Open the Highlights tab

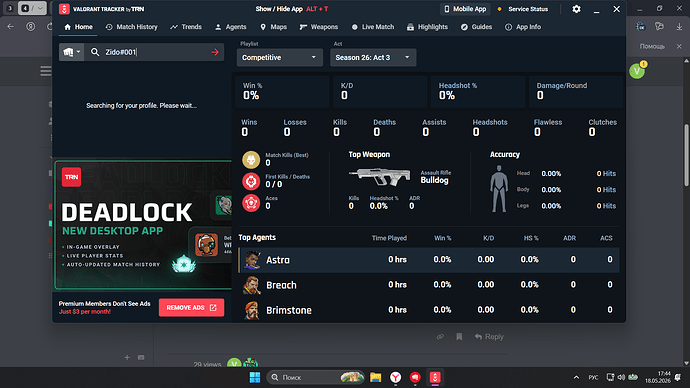click(427, 27)
